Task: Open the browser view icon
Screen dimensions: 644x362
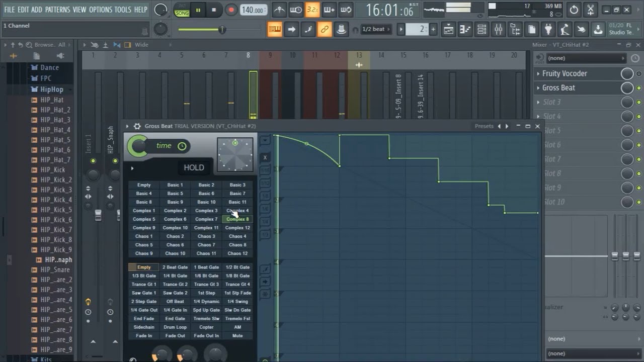Action: 515,29
